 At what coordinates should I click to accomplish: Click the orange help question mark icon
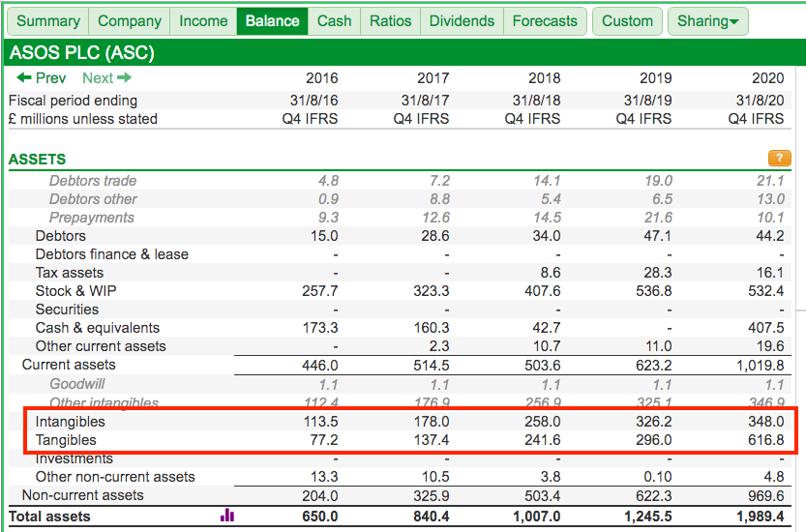coord(779,158)
